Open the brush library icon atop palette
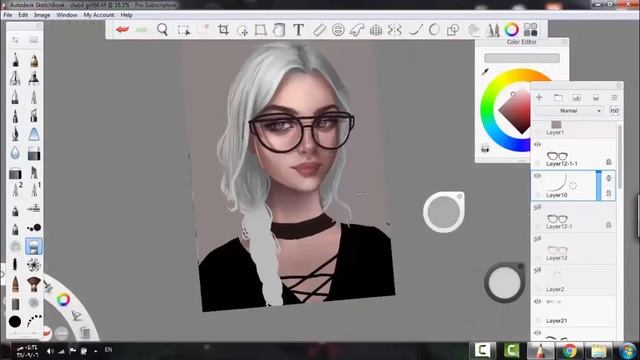 click(33, 40)
